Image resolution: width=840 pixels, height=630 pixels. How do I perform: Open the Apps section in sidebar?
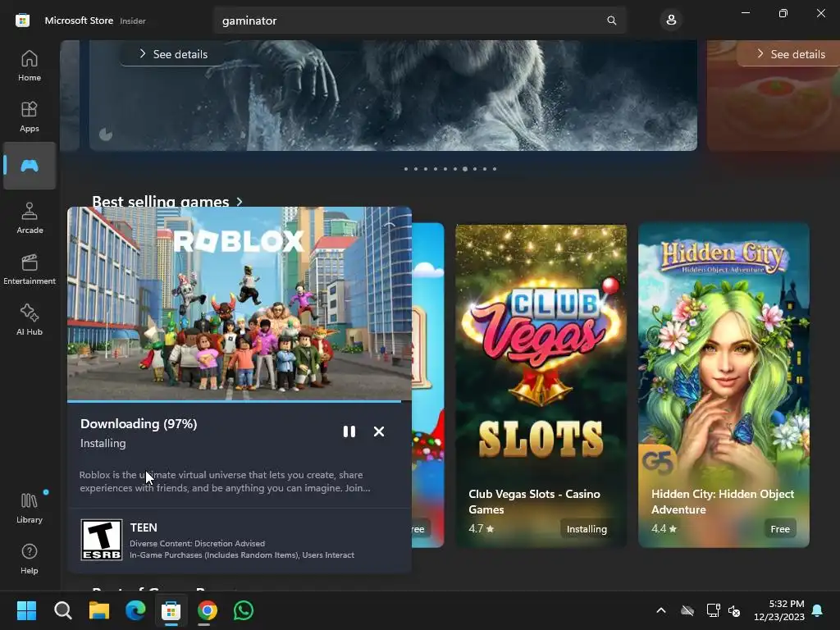[x=30, y=116]
